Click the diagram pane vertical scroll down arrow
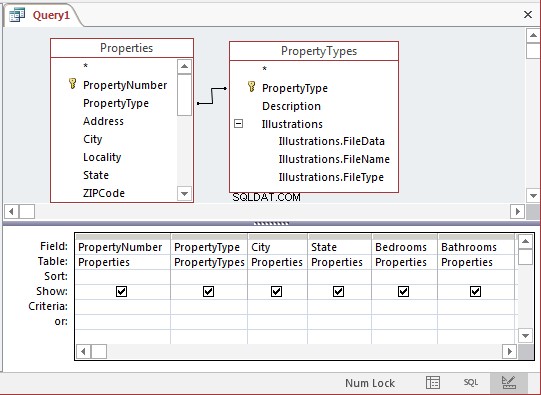 click(x=533, y=196)
